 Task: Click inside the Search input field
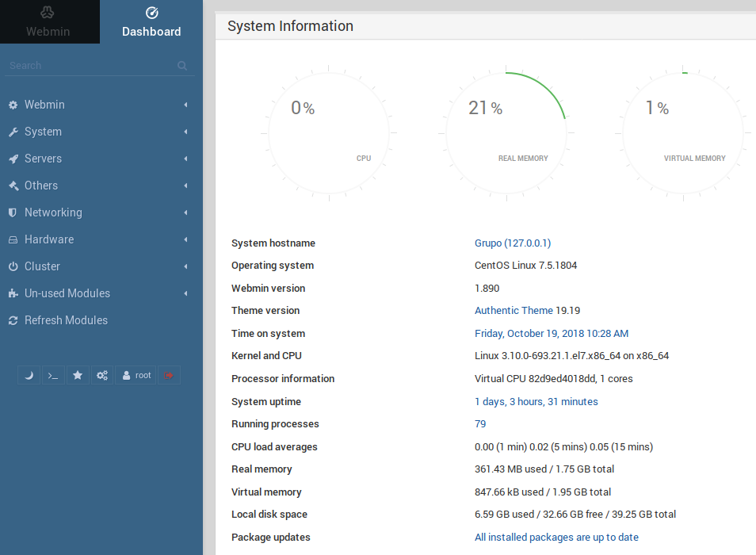coord(87,66)
